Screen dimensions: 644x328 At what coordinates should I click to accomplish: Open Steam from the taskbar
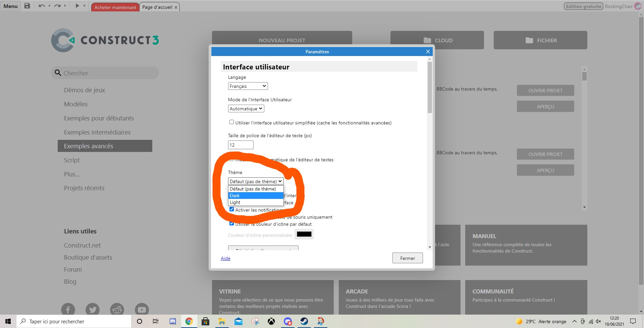pyautogui.click(x=304, y=321)
